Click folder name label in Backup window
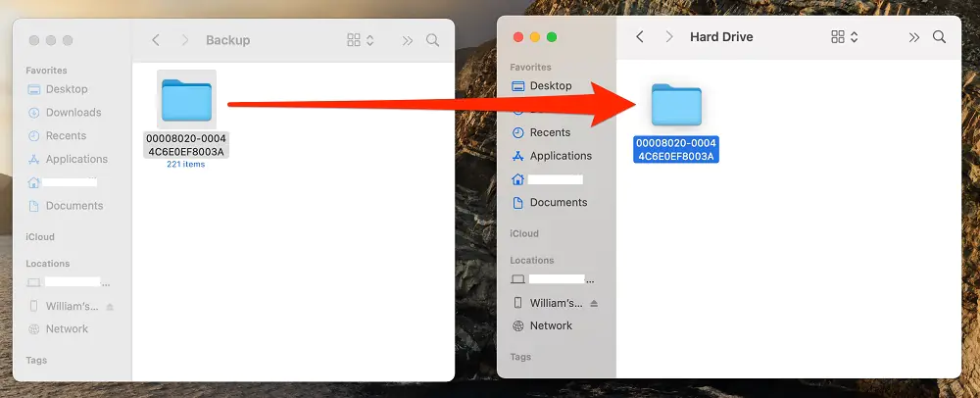980x398 pixels. (x=186, y=145)
